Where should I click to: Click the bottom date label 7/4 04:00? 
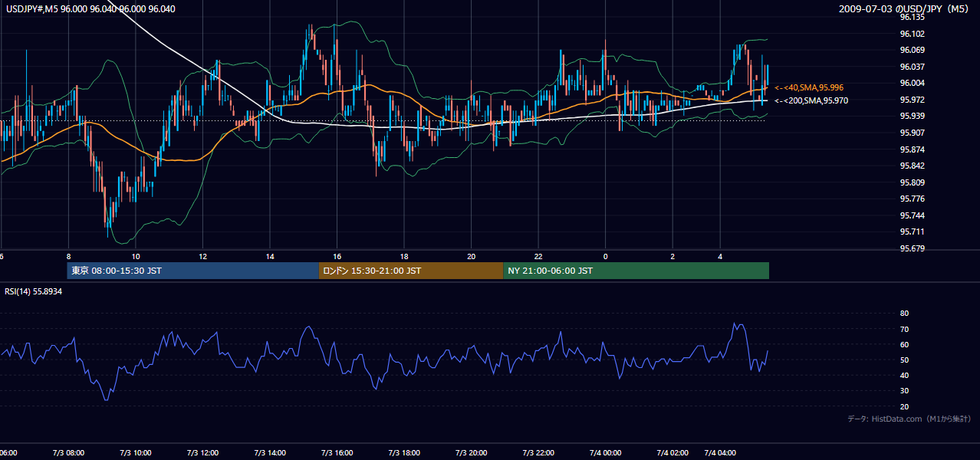pyautogui.click(x=720, y=453)
